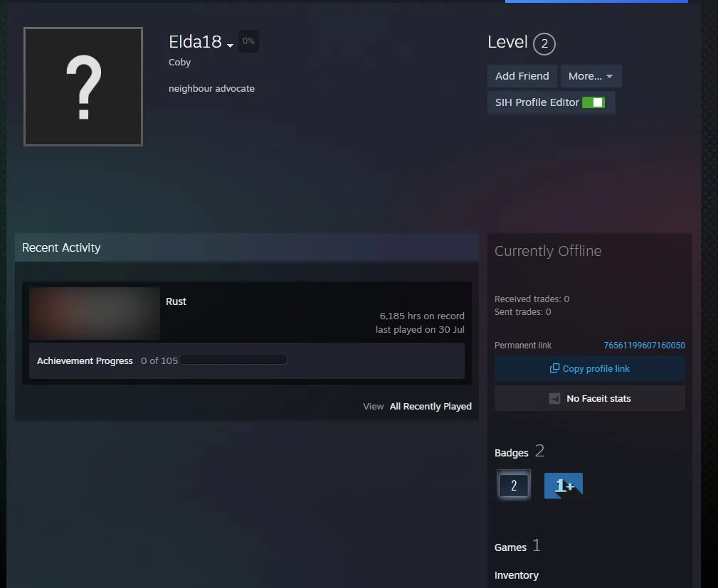Image resolution: width=718 pixels, height=588 pixels.
Task: Click the Sent trades: 0 text
Action: click(523, 311)
